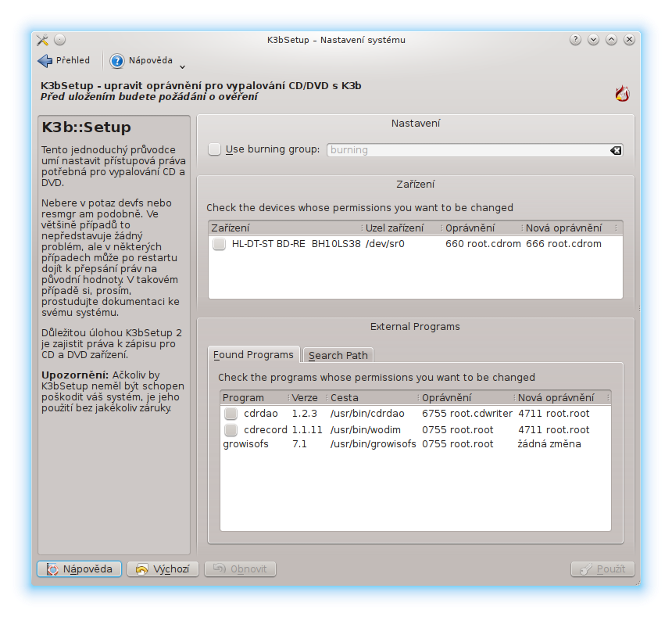This screenshot has width=672, height=617.
Task: Click the K3b::Setup heading in side panel
Action: pos(86,127)
